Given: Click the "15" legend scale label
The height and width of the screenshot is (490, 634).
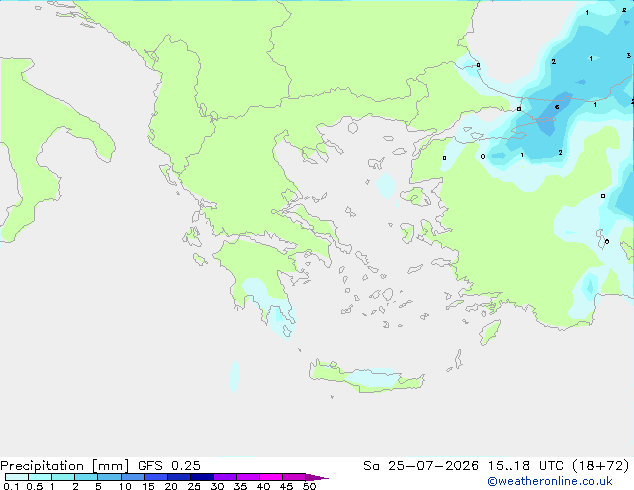Looking at the screenshot, I should point(148,486).
